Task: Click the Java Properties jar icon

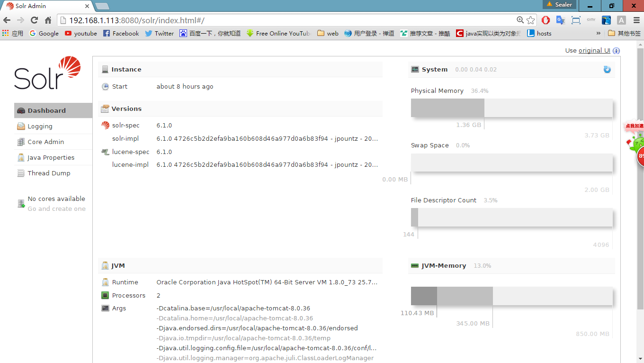Action: tap(21, 158)
